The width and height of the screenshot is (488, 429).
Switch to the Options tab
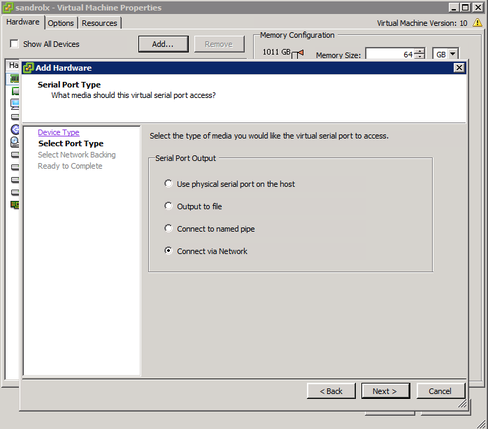[x=61, y=23]
